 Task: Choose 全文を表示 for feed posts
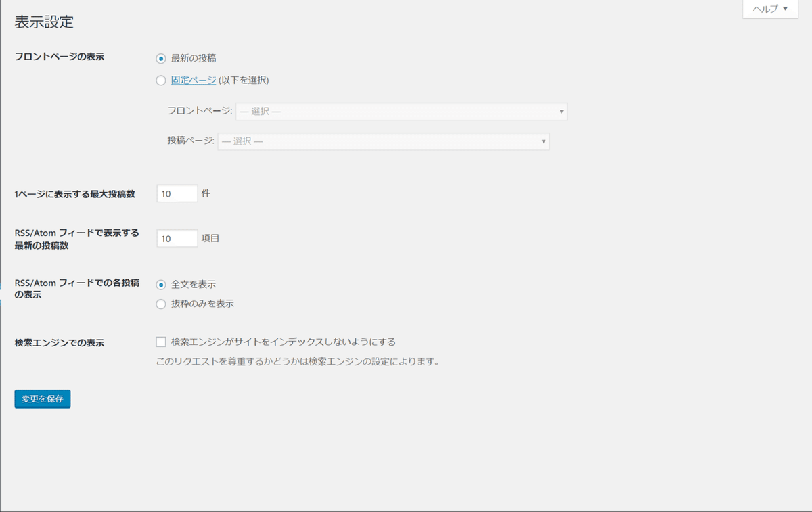coord(161,285)
